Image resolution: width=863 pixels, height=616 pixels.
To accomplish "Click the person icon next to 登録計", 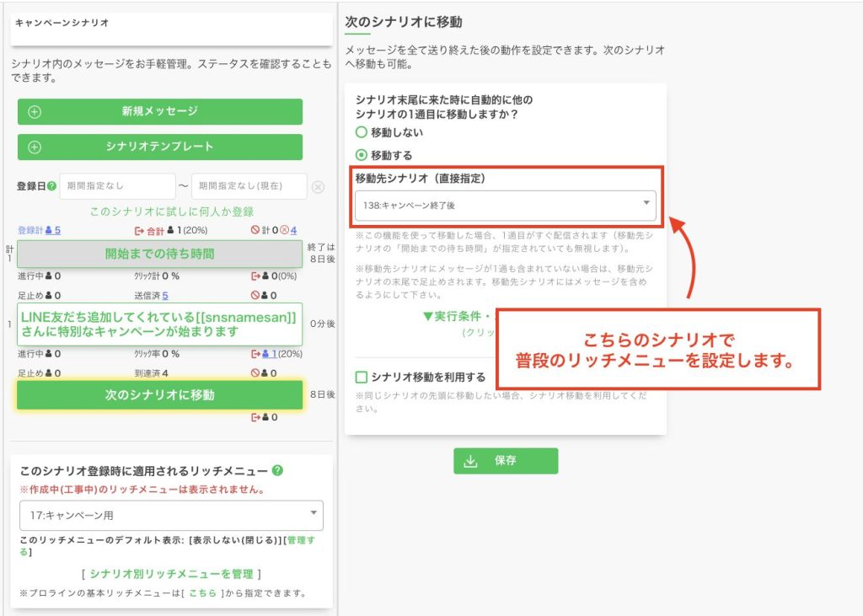I will coord(49,230).
